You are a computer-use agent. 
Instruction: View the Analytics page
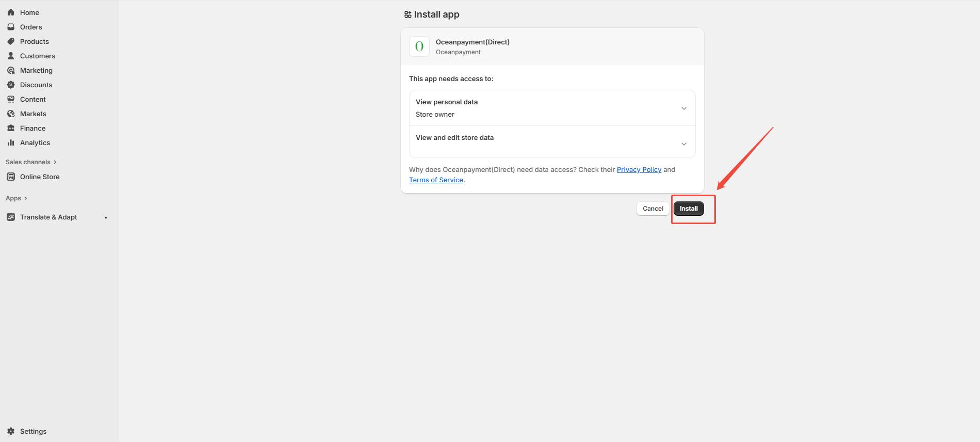coord(35,143)
